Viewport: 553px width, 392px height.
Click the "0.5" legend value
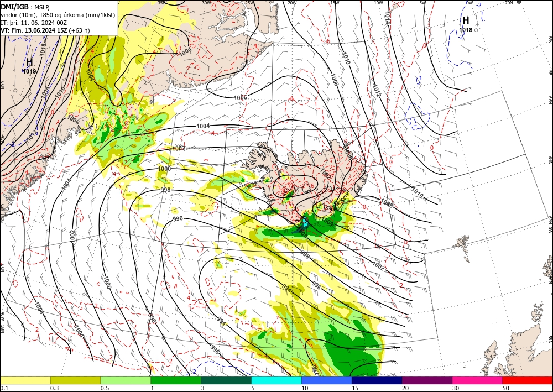tap(105, 388)
